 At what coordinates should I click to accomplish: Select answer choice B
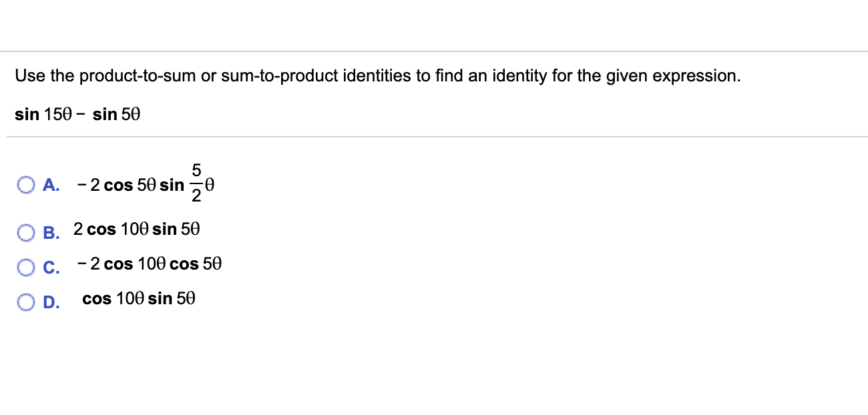26,232
